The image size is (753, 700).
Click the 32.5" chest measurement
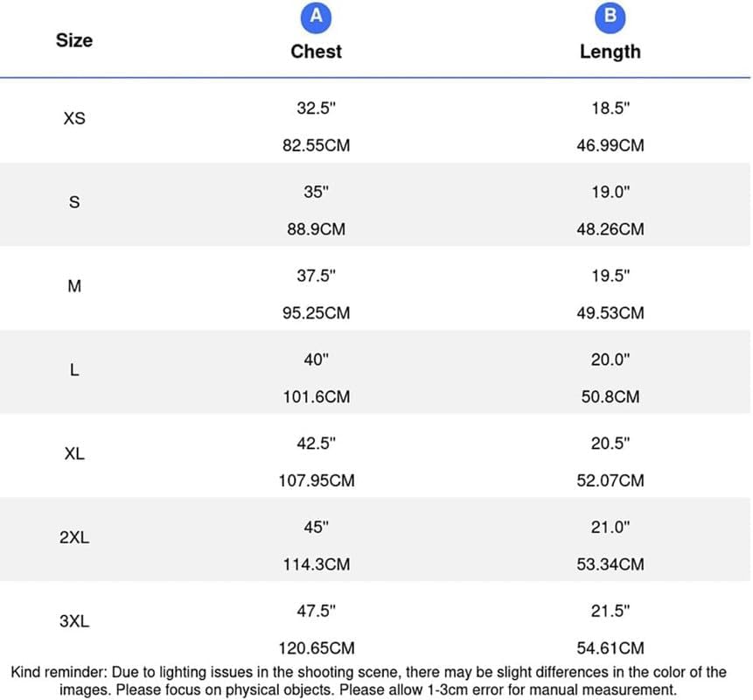(316, 108)
